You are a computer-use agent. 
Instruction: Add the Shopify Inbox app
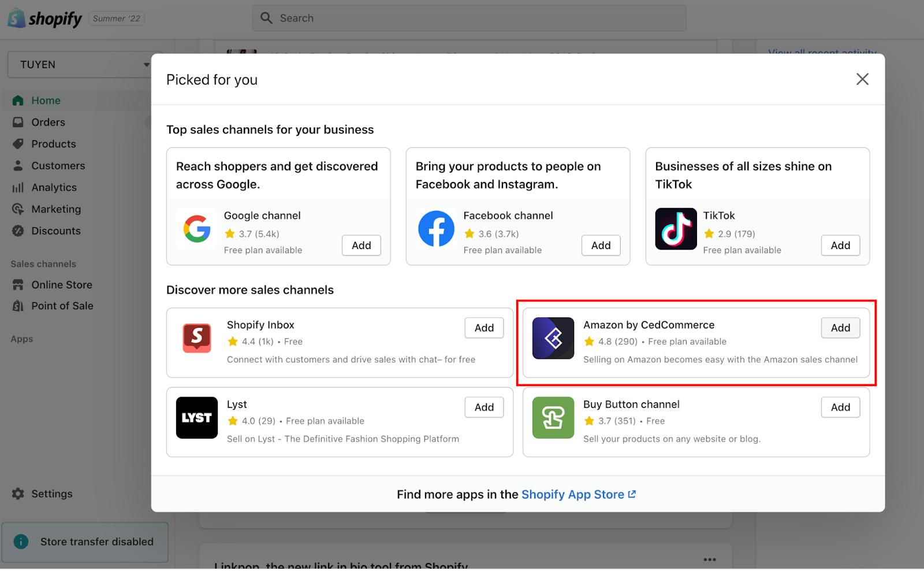(x=484, y=328)
